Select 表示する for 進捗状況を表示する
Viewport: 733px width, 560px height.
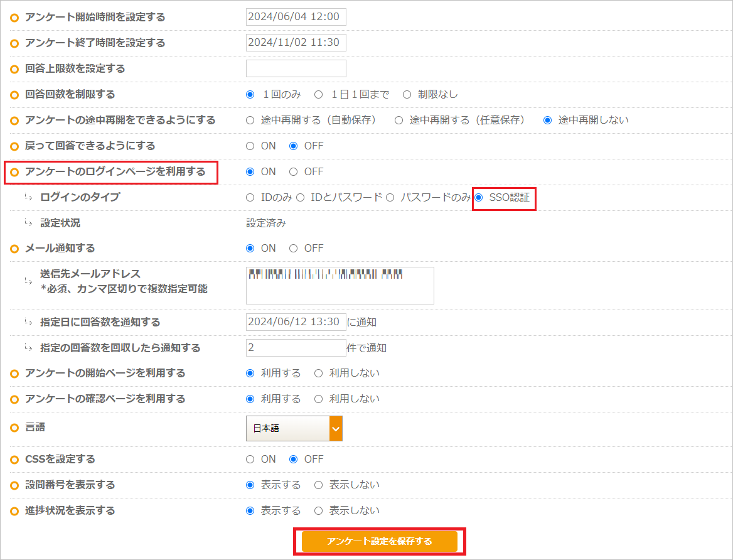click(x=250, y=511)
